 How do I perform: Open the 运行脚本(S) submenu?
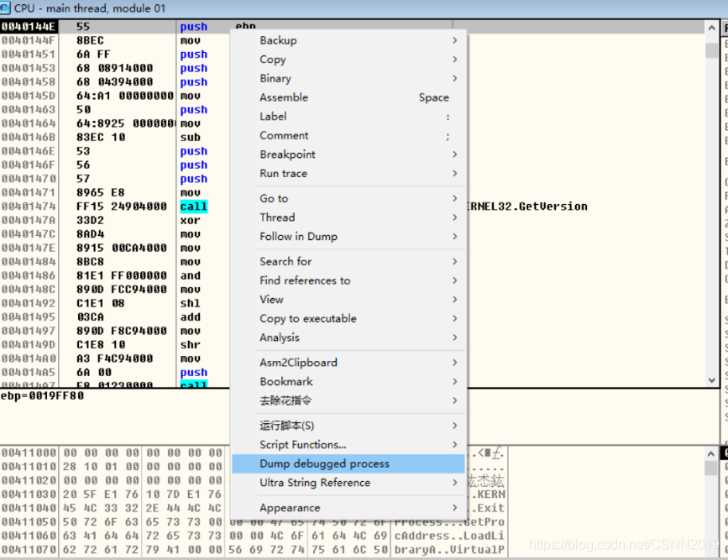pos(348,426)
